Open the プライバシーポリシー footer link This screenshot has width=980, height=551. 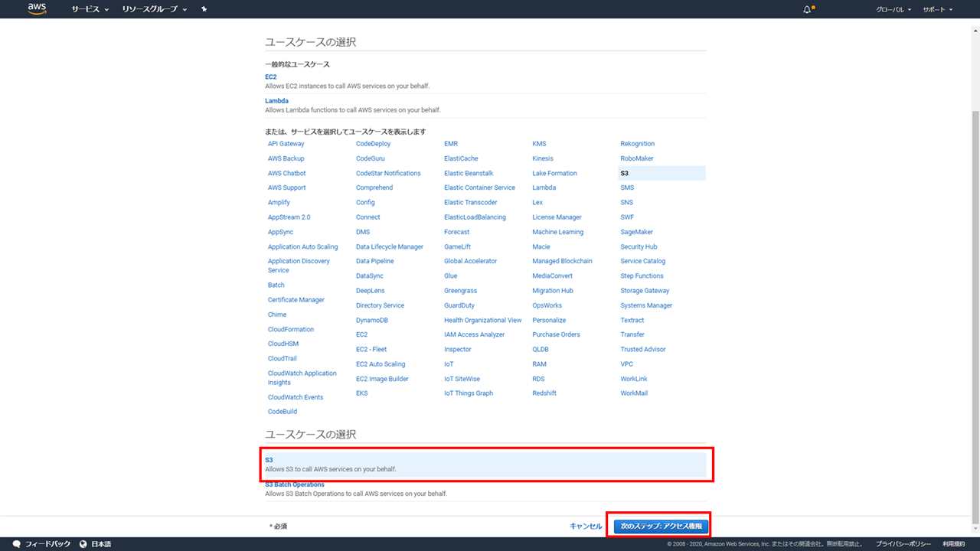903,544
